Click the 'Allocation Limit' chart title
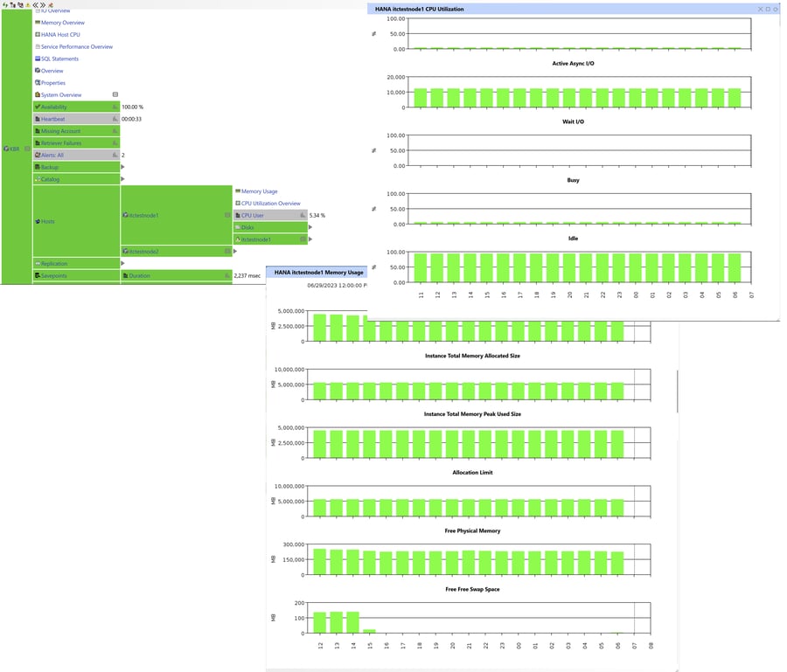This screenshot has width=787, height=672. point(472,473)
